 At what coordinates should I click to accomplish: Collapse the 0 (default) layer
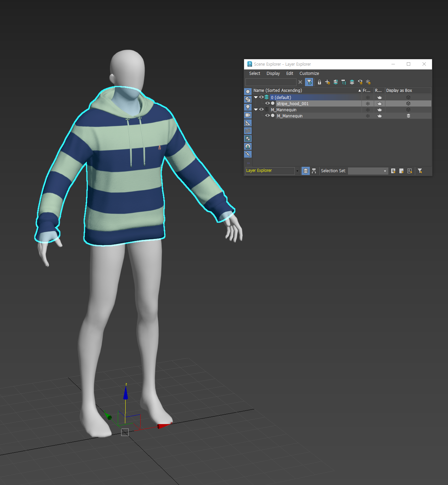[256, 97]
